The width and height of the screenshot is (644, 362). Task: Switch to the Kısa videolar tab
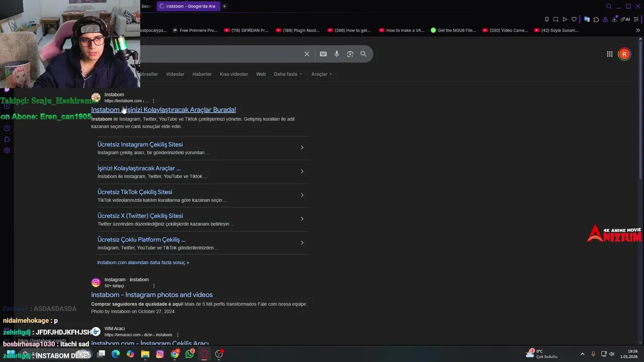[x=234, y=74]
